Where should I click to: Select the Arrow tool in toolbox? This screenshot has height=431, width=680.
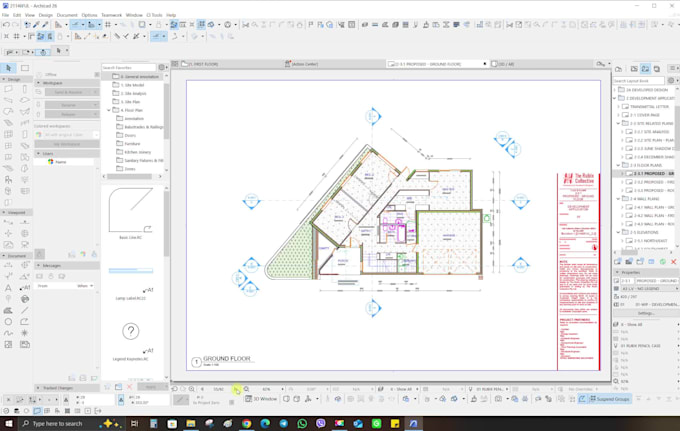tap(8, 68)
